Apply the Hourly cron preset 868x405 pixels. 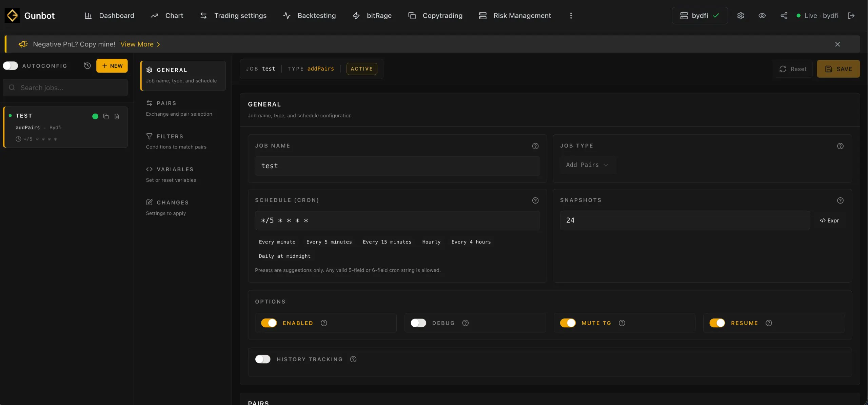click(x=431, y=242)
